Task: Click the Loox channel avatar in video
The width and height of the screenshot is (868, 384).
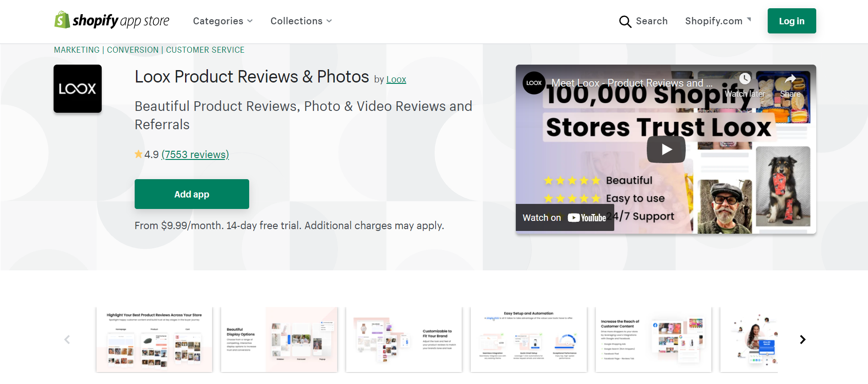Action: [x=534, y=83]
